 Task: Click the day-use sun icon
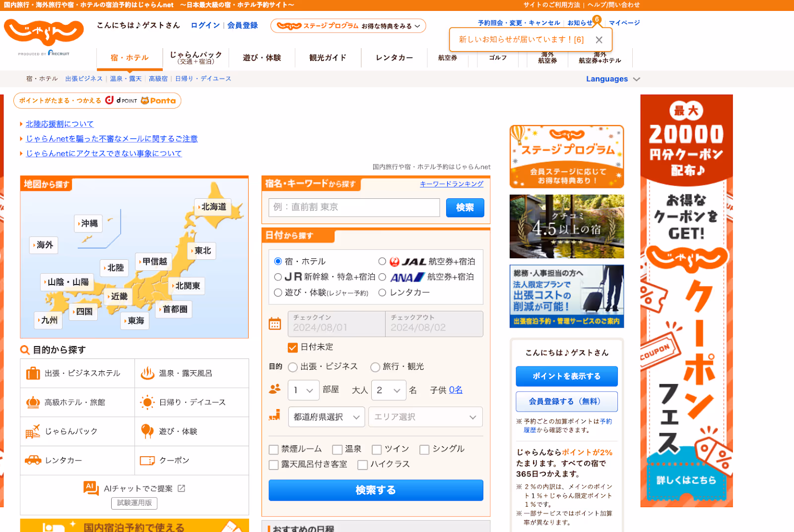pyautogui.click(x=147, y=402)
